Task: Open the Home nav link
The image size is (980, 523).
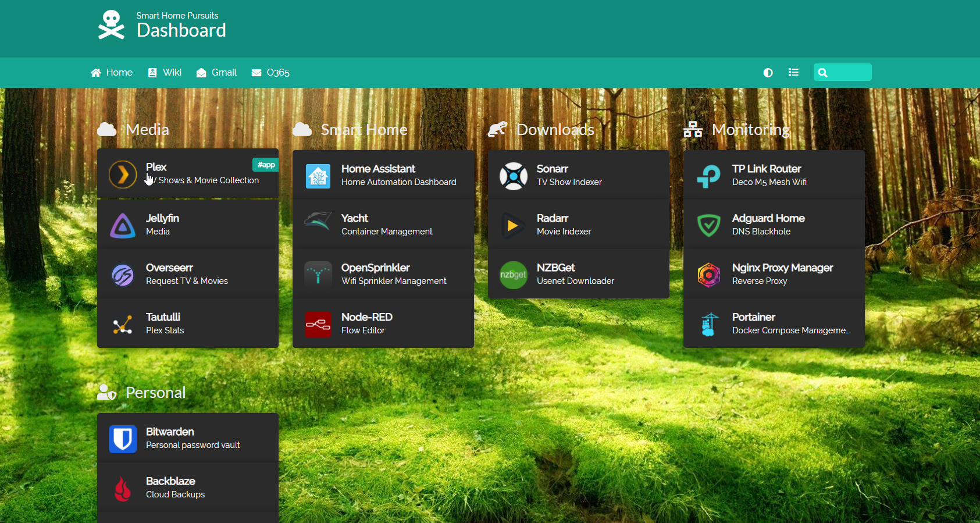Action: point(112,73)
